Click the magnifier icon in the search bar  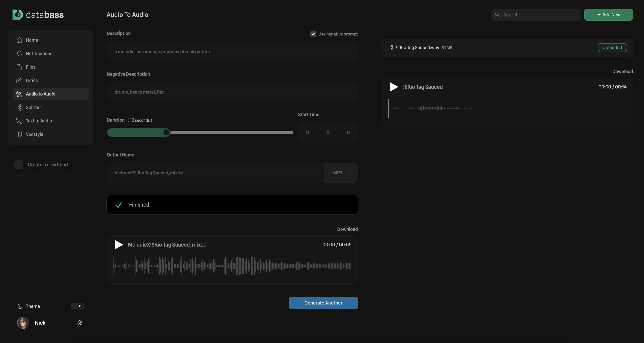click(x=497, y=15)
